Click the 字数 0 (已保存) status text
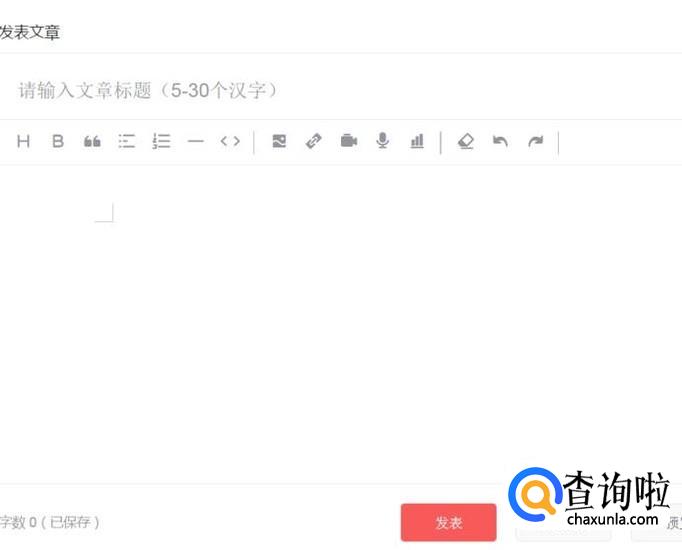Viewport: 682px width, 550px height. (50, 522)
